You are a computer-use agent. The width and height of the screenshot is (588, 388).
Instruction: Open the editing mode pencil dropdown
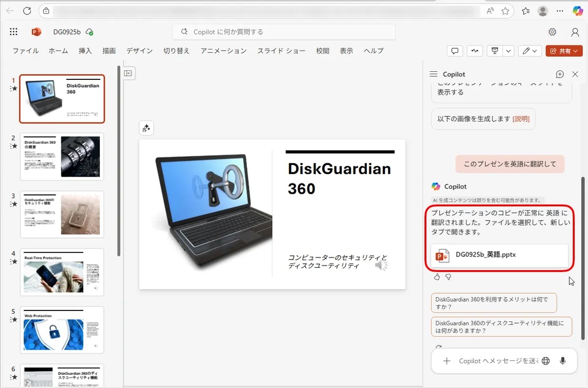pos(530,51)
